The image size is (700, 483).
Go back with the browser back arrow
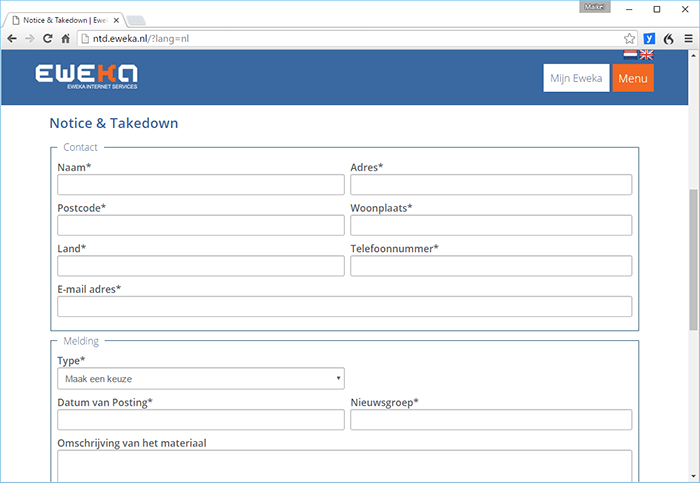pyautogui.click(x=12, y=39)
